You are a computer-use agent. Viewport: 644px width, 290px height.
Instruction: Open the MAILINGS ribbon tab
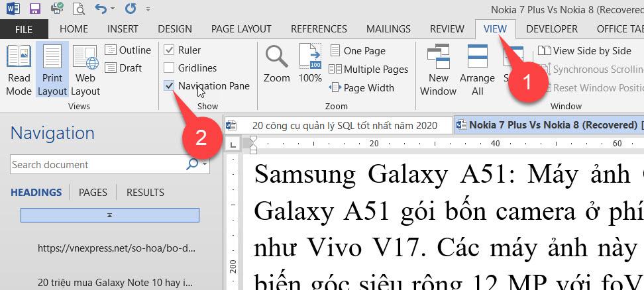[388, 29]
